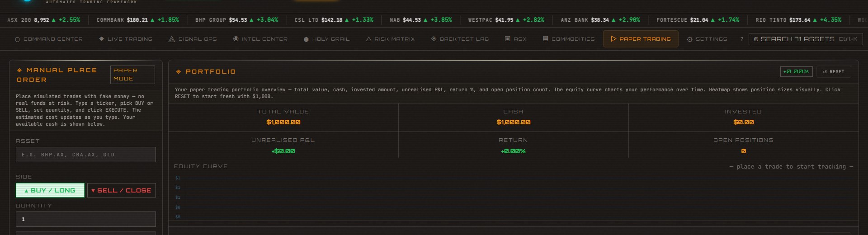Open the Search 71 Assets box

tap(806, 39)
